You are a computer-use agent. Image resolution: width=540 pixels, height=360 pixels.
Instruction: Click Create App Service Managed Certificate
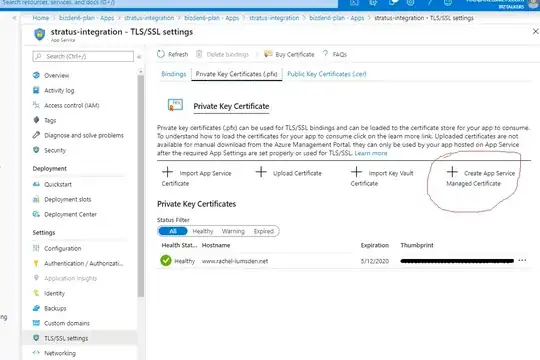pos(481,178)
